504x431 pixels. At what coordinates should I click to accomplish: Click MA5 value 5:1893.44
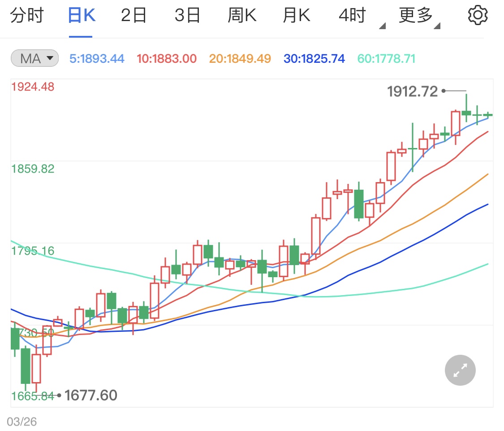coord(97,59)
